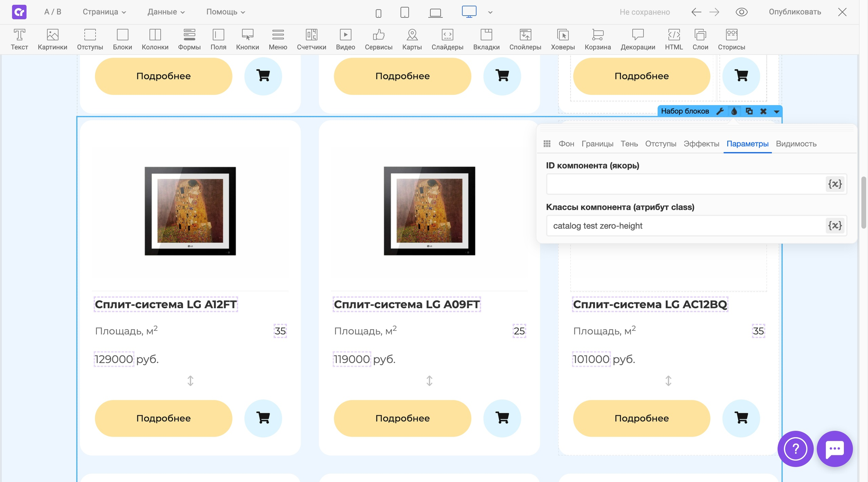Viewport: 868px width, 482px height.
Task: Open the Отступы tab in style panel
Action: click(660, 144)
